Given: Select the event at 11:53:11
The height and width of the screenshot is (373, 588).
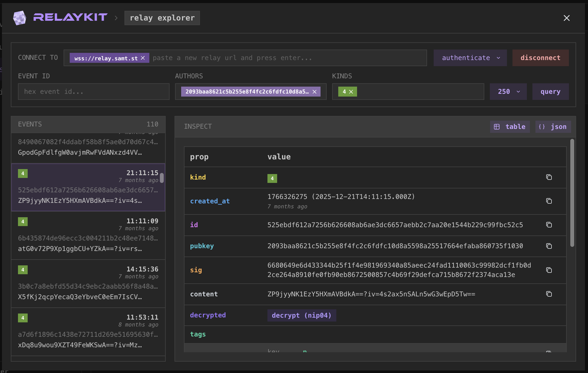Looking at the screenshot, I should point(88,332).
